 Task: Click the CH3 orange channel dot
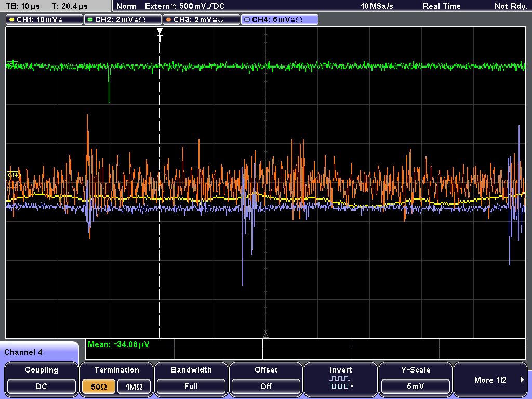point(169,20)
